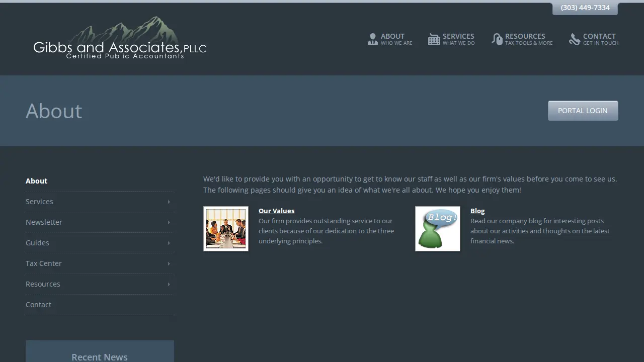Expand the Guides sidebar arrow

(169, 243)
